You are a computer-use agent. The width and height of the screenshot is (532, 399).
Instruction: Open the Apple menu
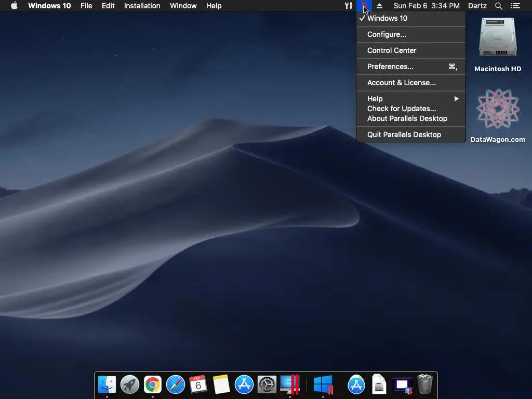point(14,6)
